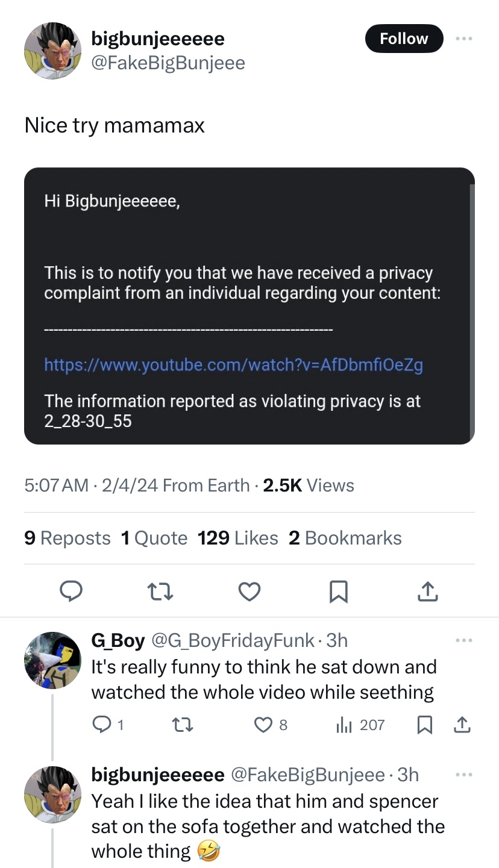
Task: Open G_Boy's profile picture
Action: pyautogui.click(x=53, y=660)
